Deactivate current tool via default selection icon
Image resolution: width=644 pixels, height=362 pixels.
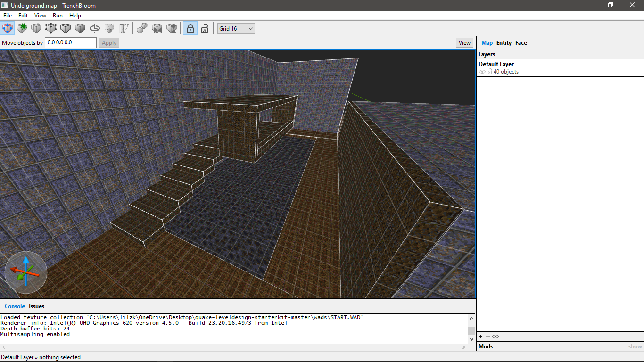pyautogui.click(x=7, y=28)
